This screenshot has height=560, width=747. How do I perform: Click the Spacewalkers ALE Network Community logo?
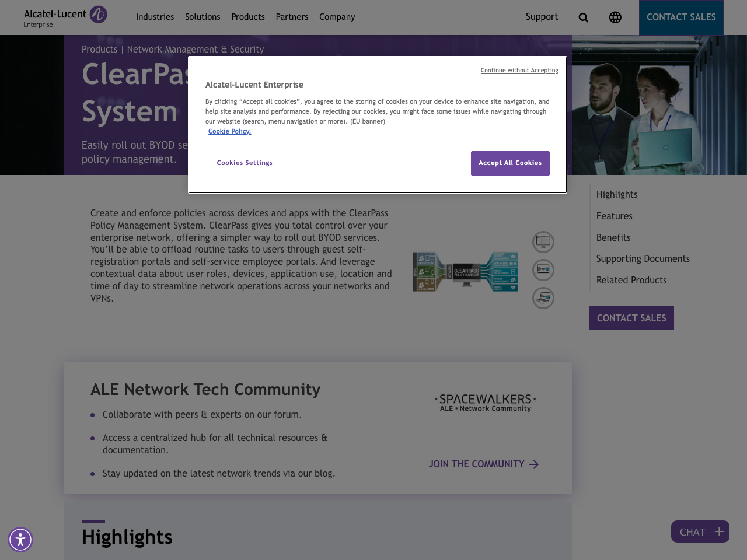[484, 404]
